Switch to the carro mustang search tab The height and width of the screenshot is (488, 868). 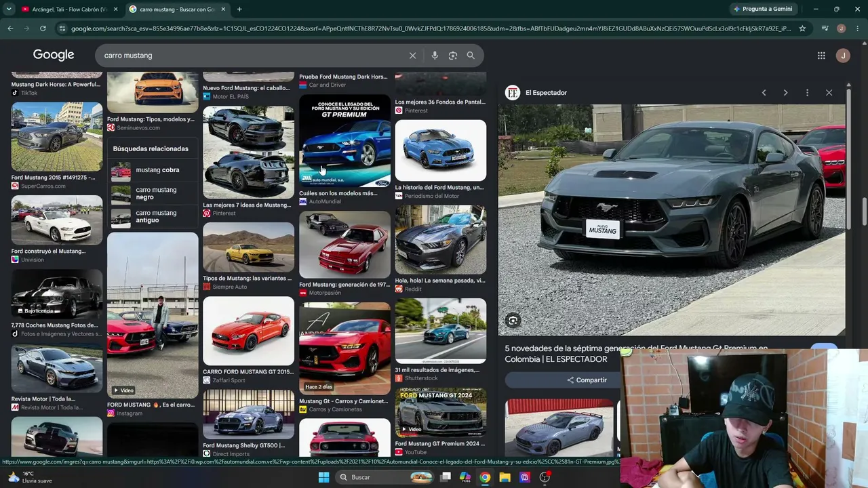[178, 9]
